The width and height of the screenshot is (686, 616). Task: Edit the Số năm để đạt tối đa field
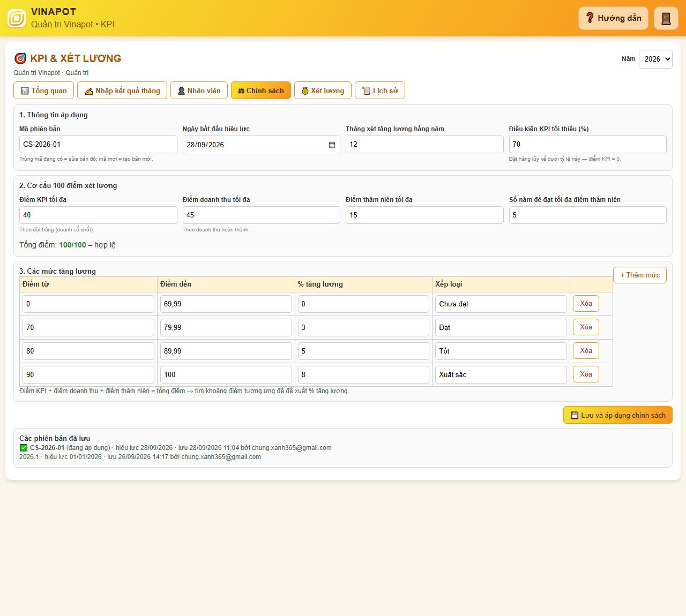click(x=588, y=215)
